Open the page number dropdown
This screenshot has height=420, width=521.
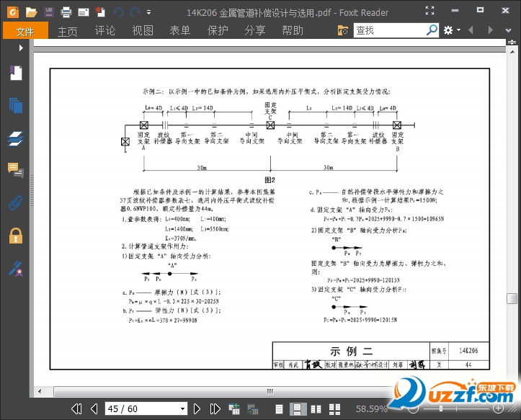pyautogui.click(x=183, y=408)
